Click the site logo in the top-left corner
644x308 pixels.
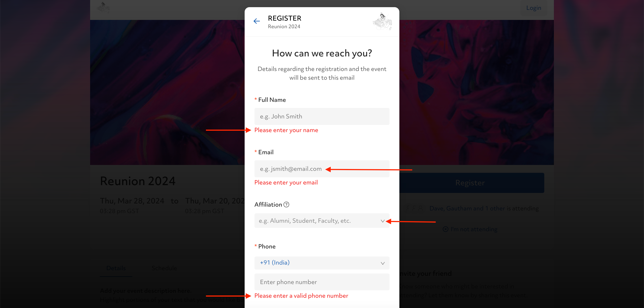tap(103, 8)
